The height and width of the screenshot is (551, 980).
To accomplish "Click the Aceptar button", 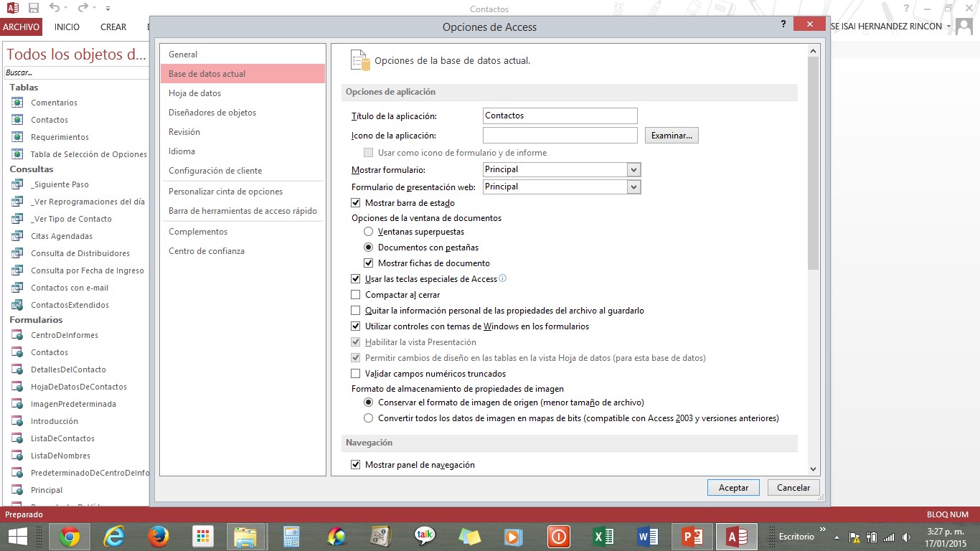I will click(734, 487).
